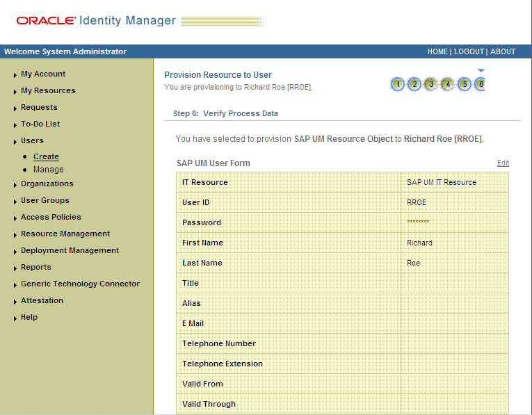Viewport: 532px width, 415px height.
Task: Go to HOME in the header
Action: coord(437,51)
